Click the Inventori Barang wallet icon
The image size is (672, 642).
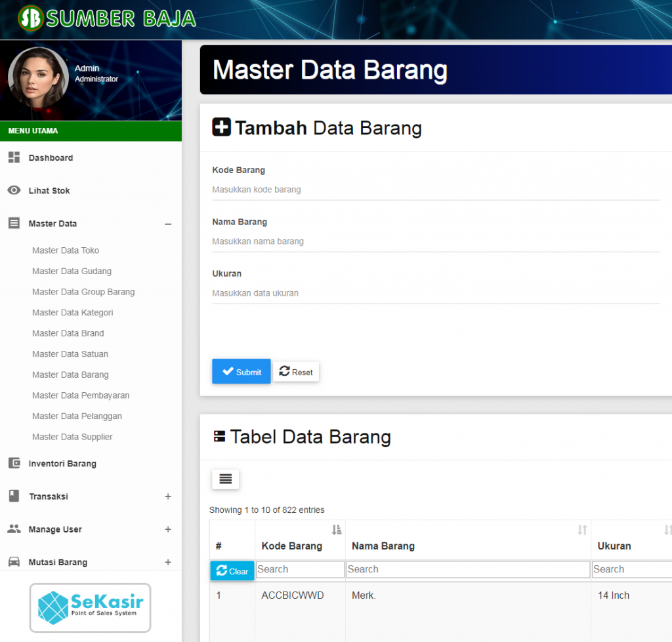(14, 463)
